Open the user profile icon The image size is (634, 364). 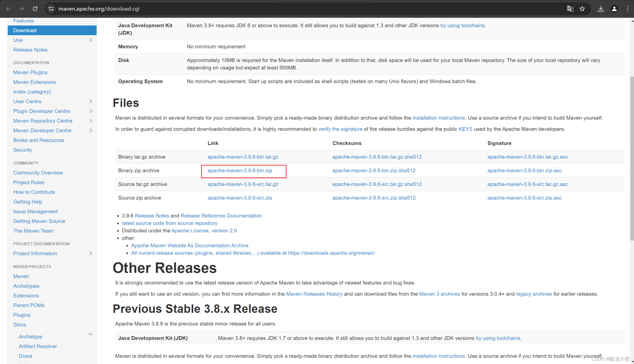pyautogui.click(x=614, y=9)
